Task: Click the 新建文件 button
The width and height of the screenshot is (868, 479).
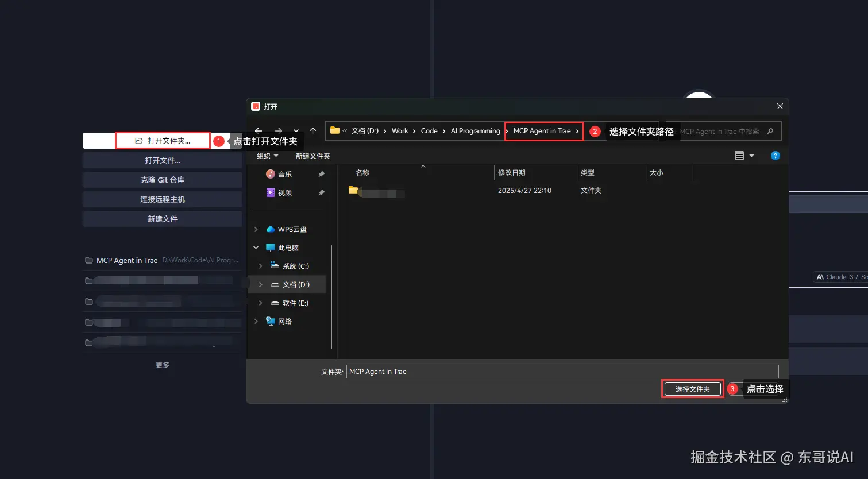Action: click(163, 219)
